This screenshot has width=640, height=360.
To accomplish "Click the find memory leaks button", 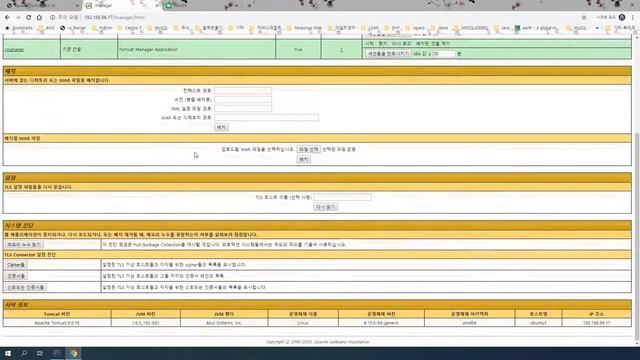I will tap(24, 244).
